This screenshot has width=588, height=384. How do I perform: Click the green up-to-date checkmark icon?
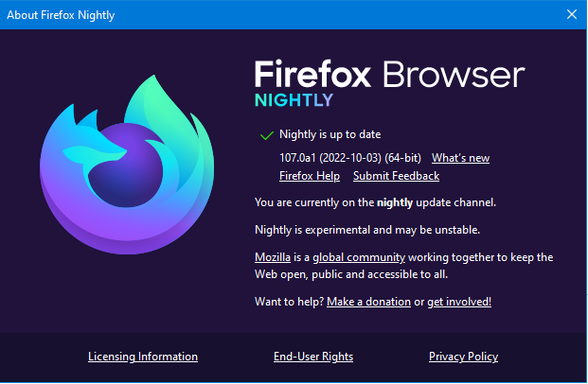[266, 135]
